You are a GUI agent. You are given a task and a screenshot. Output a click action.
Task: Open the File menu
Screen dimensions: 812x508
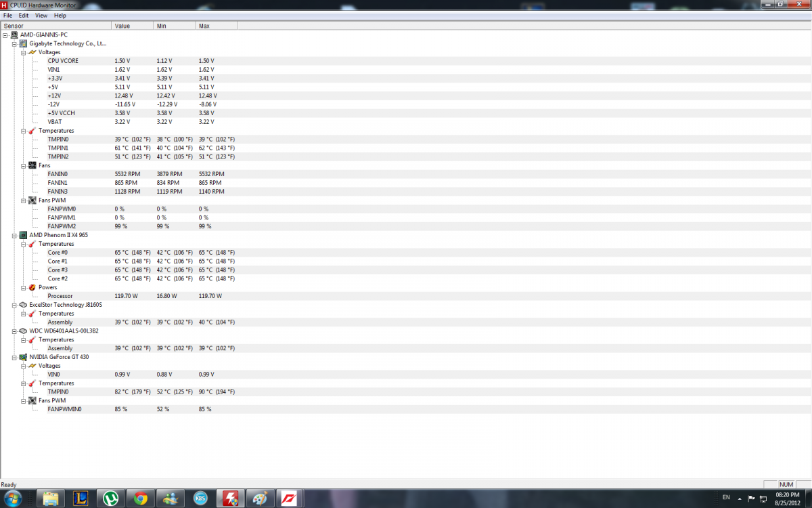8,15
